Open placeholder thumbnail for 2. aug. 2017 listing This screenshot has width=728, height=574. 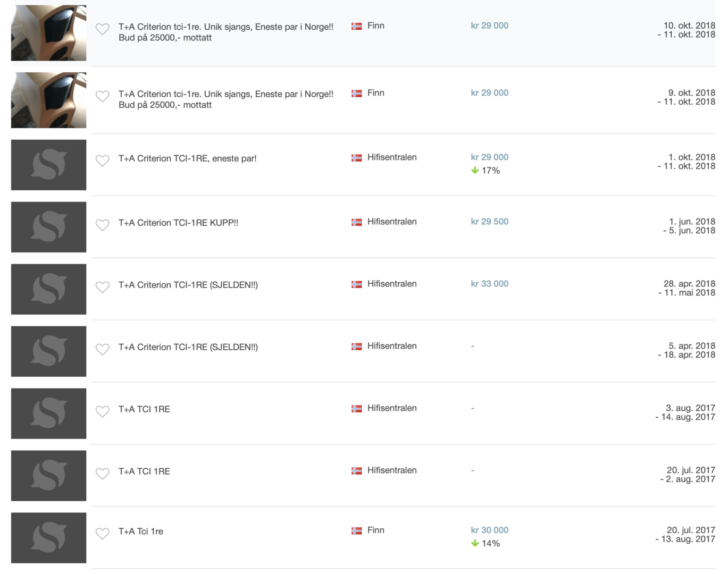click(48, 476)
